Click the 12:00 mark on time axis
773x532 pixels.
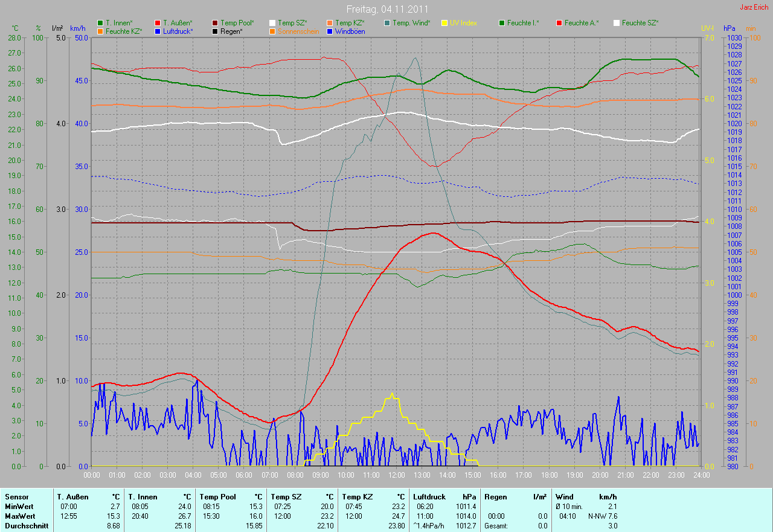click(x=396, y=475)
